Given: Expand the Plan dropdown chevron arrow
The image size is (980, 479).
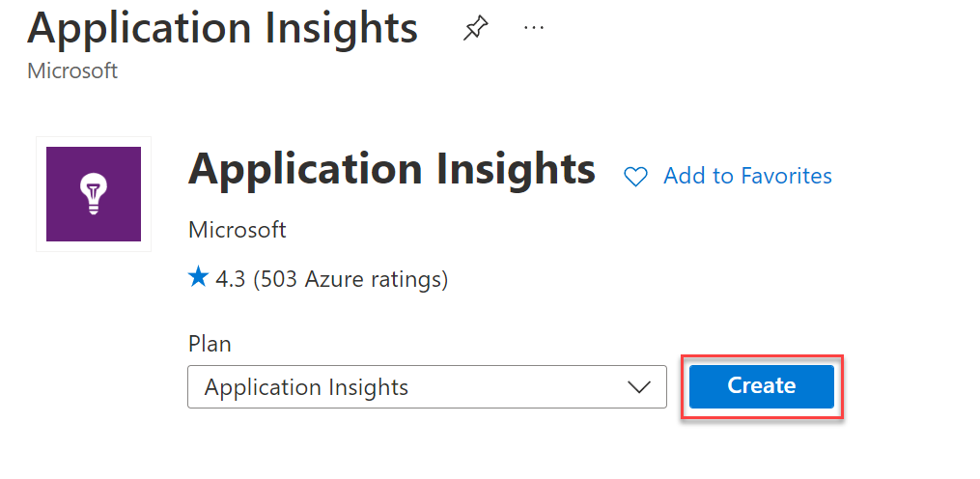Looking at the screenshot, I should (x=638, y=387).
